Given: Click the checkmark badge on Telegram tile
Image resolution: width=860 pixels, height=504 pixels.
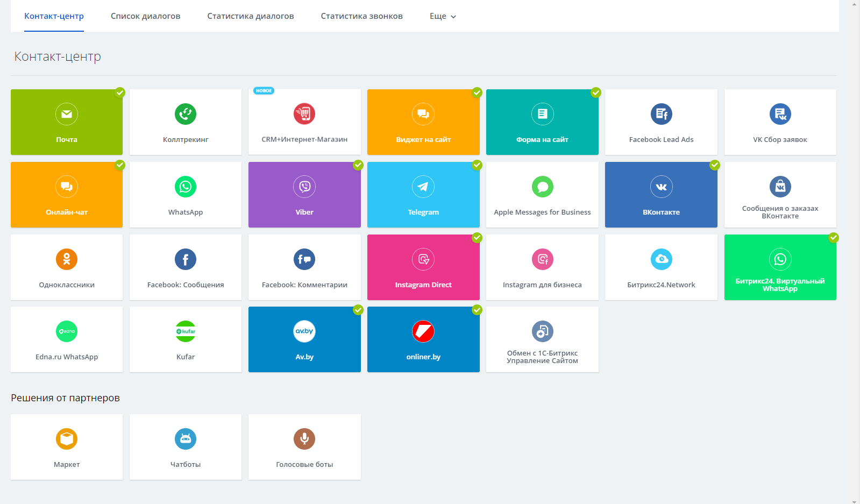Looking at the screenshot, I should [477, 165].
